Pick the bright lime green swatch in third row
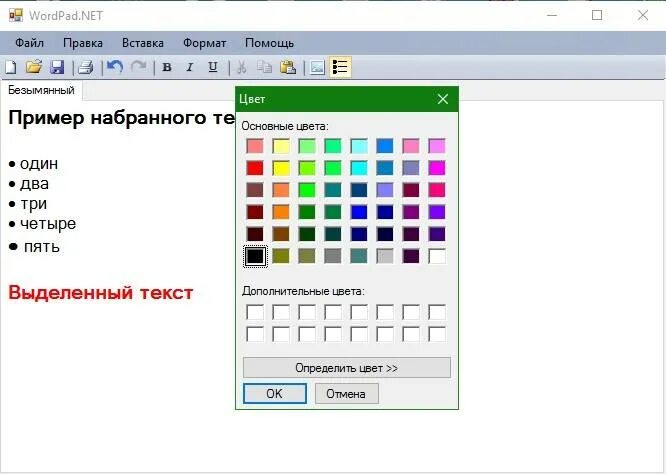Image resolution: width=666 pixels, height=474 pixels. (307, 190)
